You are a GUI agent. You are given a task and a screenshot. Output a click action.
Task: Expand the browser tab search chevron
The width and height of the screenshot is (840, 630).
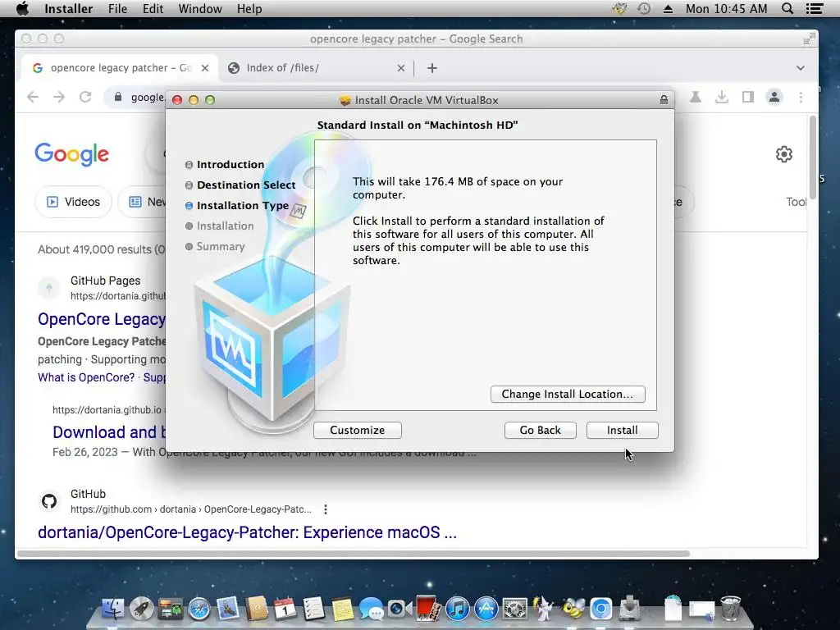click(801, 68)
